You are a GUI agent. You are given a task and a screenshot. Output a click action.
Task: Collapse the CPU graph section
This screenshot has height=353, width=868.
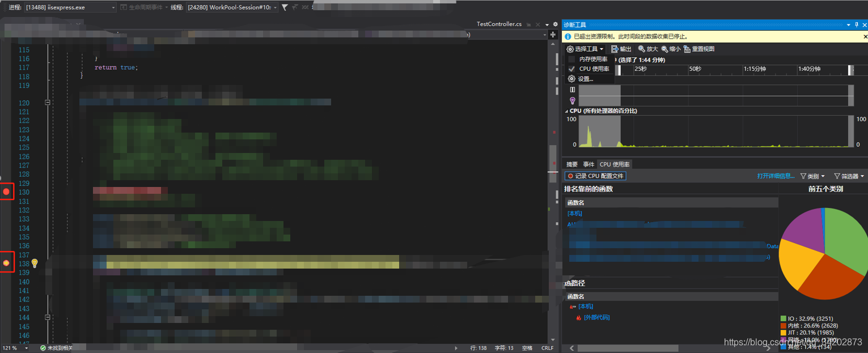point(566,111)
